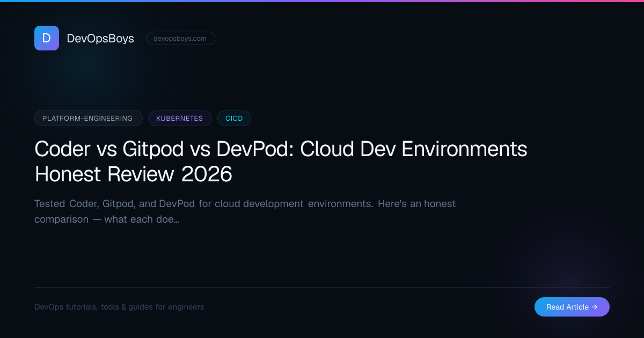Image resolution: width=644 pixels, height=338 pixels.
Task: Select the KUBERNETES tag
Action: [180, 118]
